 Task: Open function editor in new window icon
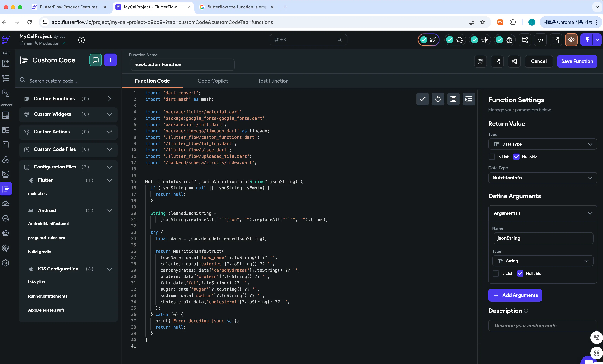pos(497,61)
